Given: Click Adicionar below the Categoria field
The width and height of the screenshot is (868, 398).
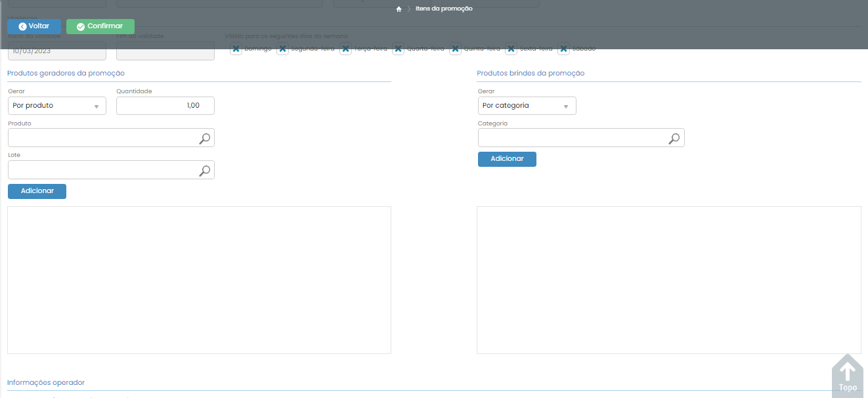Looking at the screenshot, I should pos(507,159).
